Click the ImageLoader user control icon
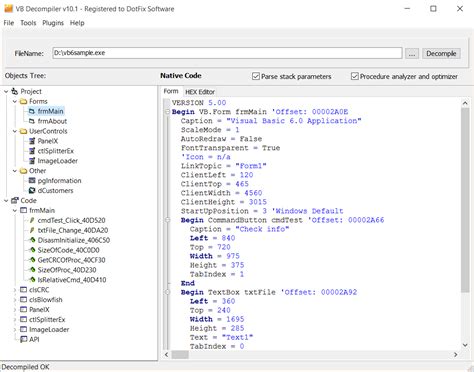 click(x=32, y=161)
